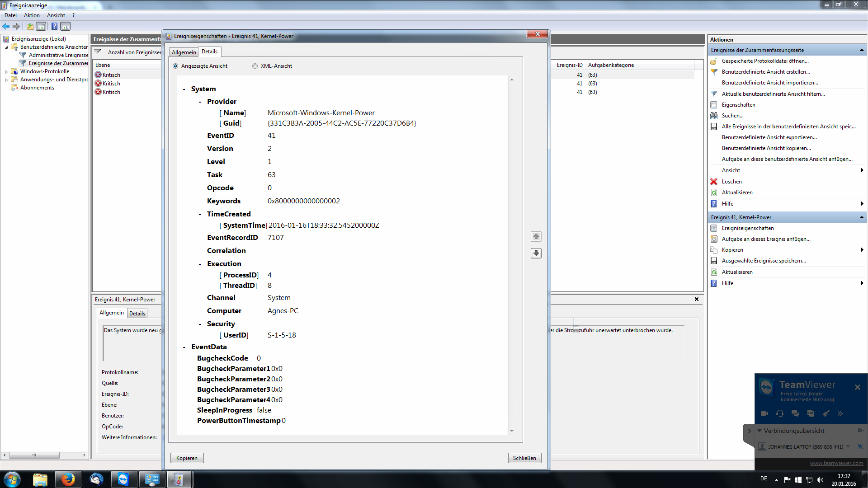Click Ereigniseigenschaften in actions pane

pyautogui.click(x=748, y=228)
